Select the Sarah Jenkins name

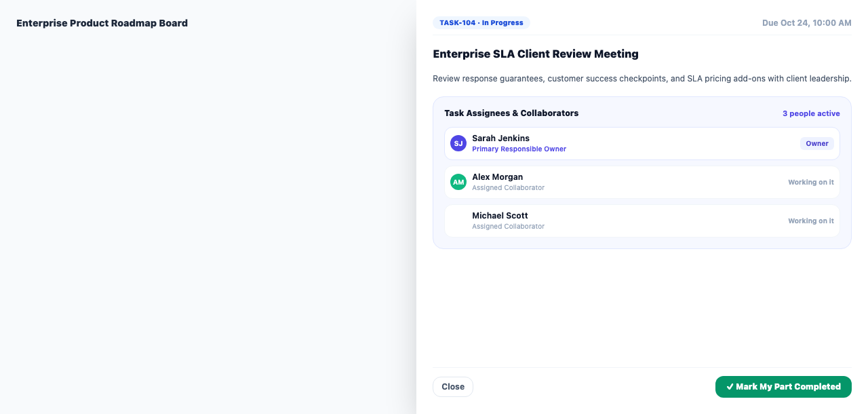(500, 138)
